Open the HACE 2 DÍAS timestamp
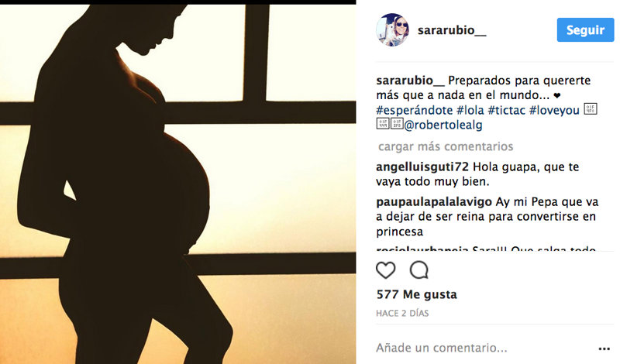This screenshot has width=620, height=364. coord(402,314)
